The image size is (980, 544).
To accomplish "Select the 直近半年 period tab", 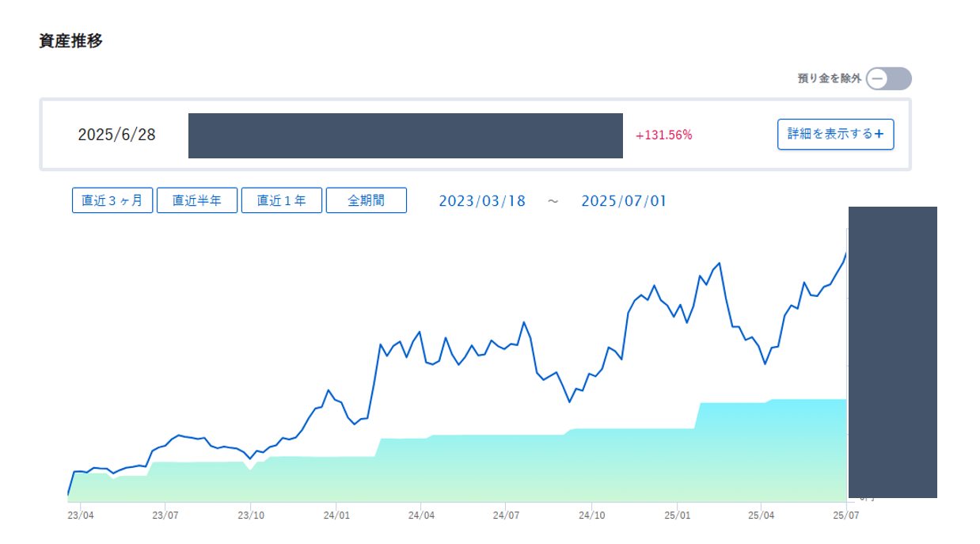I will point(197,200).
